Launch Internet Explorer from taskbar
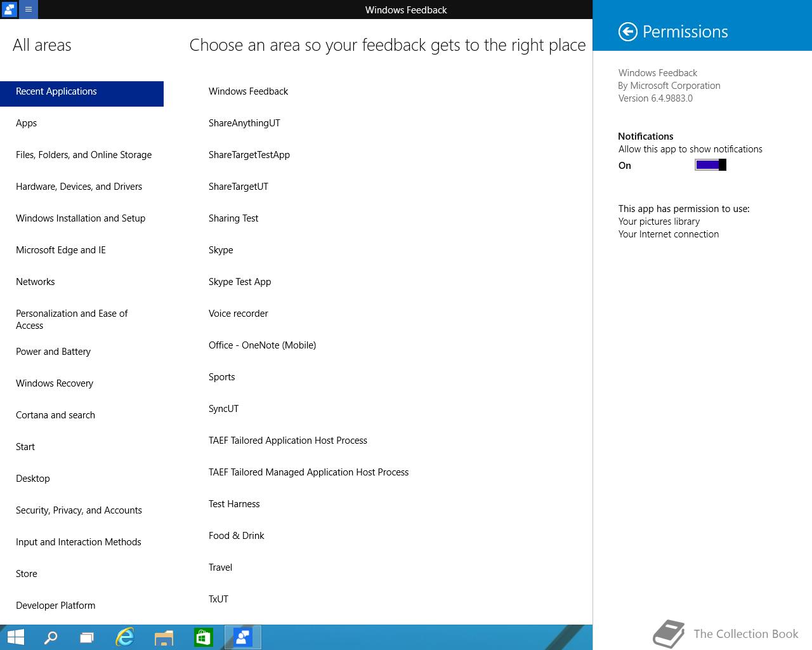 click(x=125, y=637)
